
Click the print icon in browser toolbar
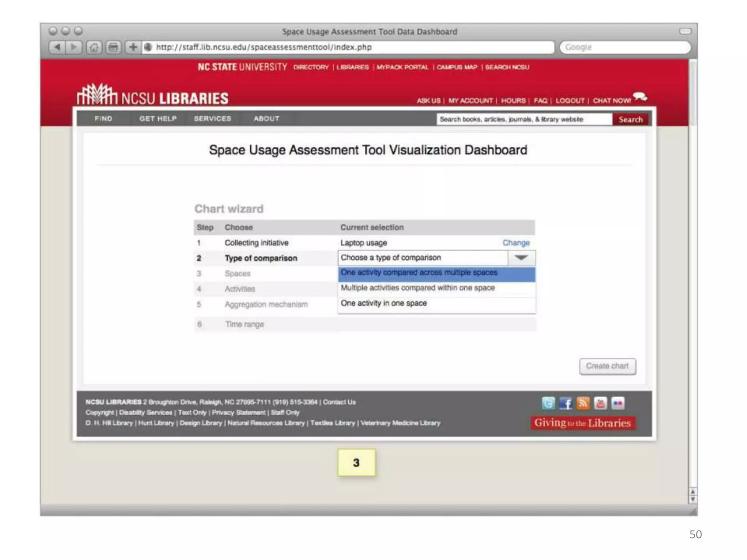tap(113, 47)
